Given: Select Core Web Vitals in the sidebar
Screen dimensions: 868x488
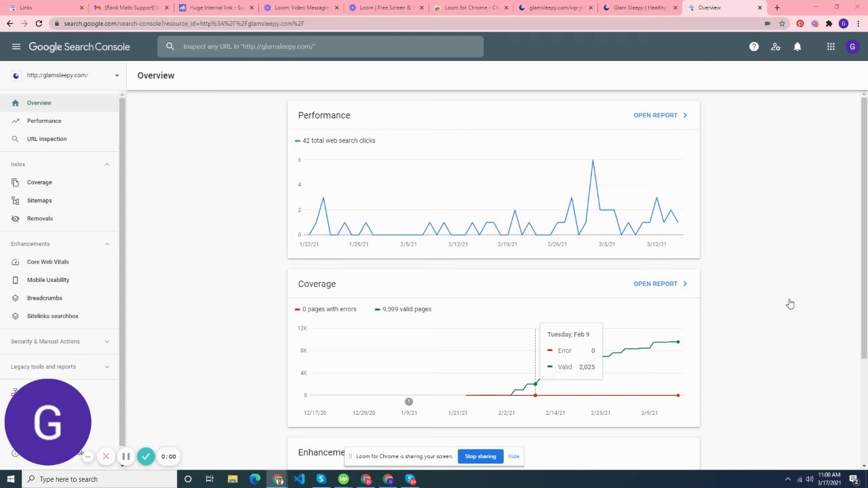Looking at the screenshot, I should pos(60,262).
